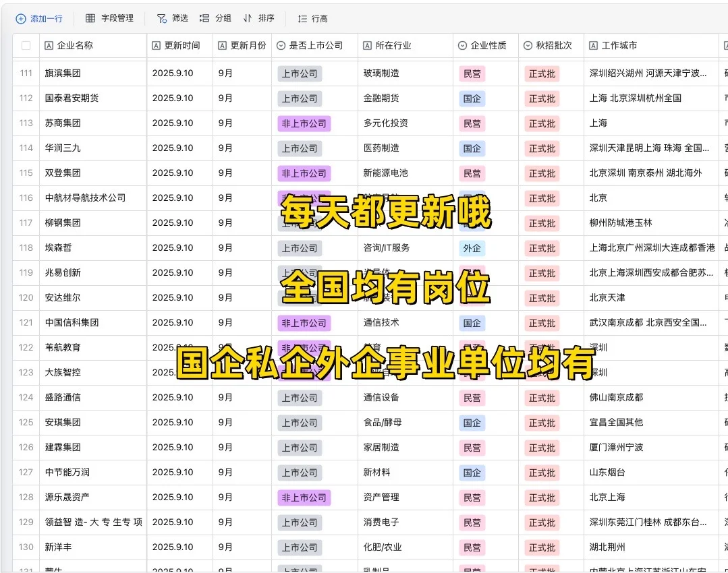Screen dimensions: 728x573
Task: Select the cell 盛路通信
Action: pos(93,398)
